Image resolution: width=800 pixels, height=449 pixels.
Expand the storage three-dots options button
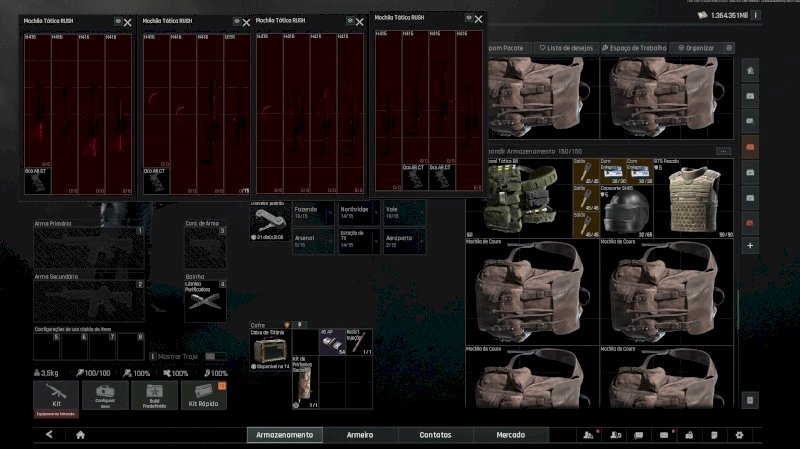tap(724, 151)
